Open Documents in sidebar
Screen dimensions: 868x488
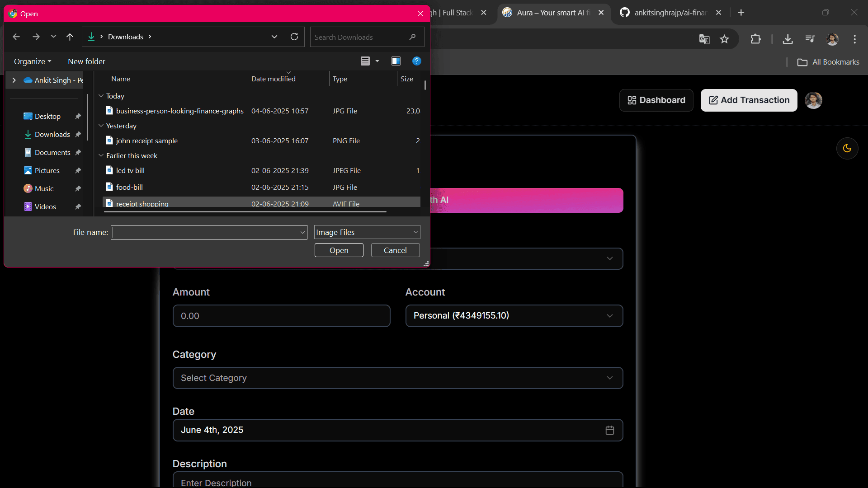52,152
